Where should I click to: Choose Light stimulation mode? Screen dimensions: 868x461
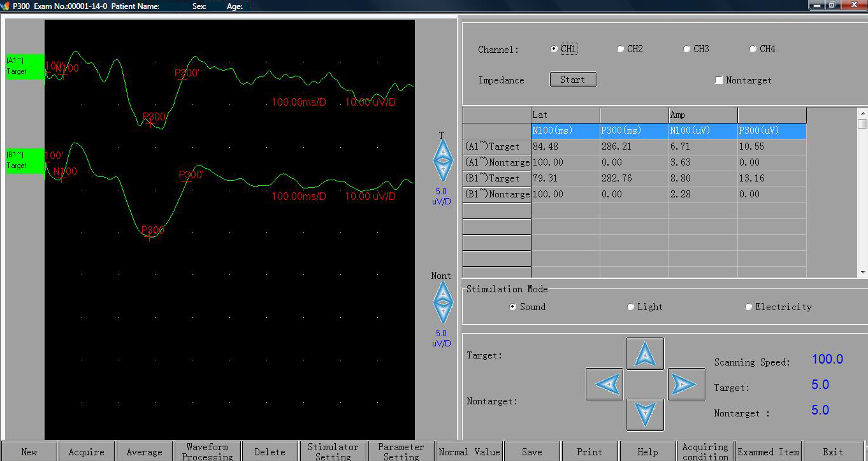[x=630, y=307]
